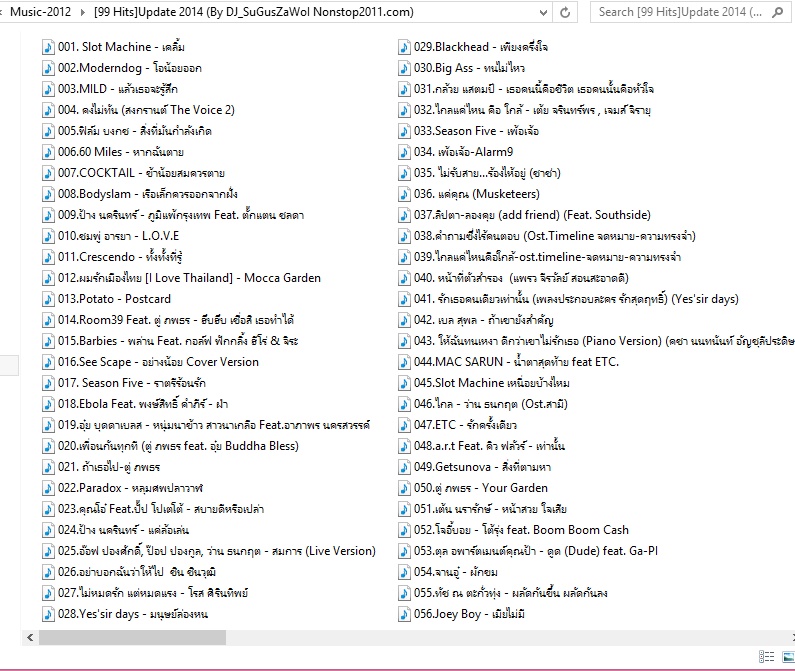Refresh the current folder
795x671 pixels.
(565, 13)
